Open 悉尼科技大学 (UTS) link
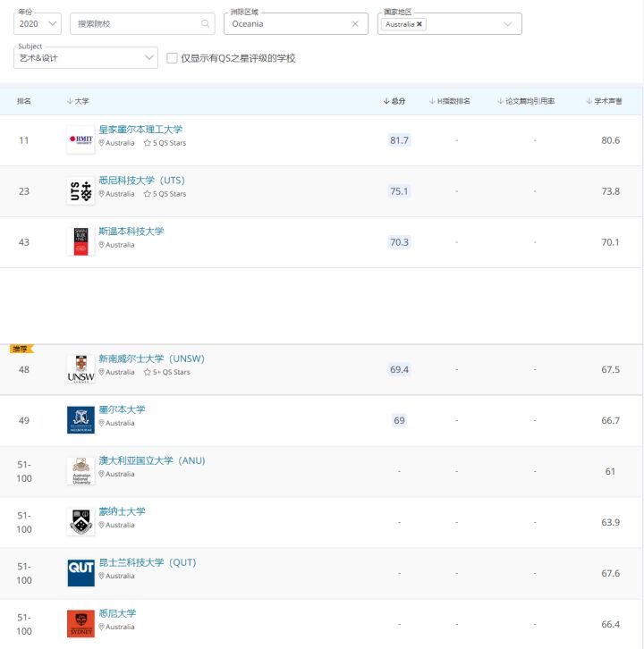 point(141,180)
